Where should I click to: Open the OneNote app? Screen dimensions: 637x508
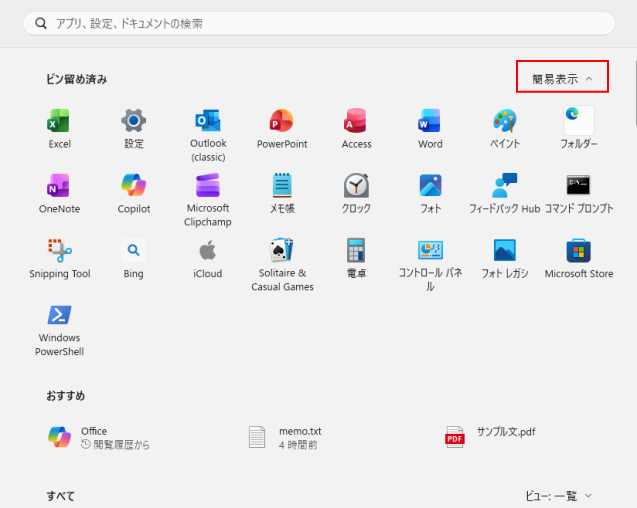59,193
